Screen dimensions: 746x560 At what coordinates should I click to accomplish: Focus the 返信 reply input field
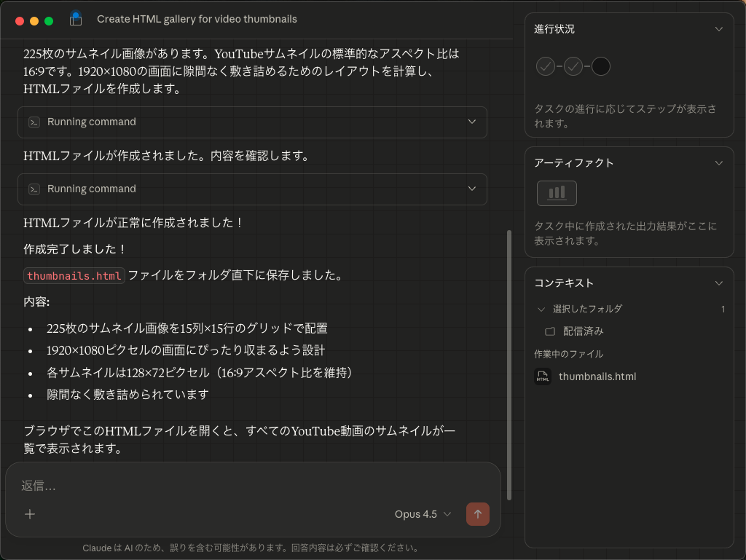[x=248, y=486]
